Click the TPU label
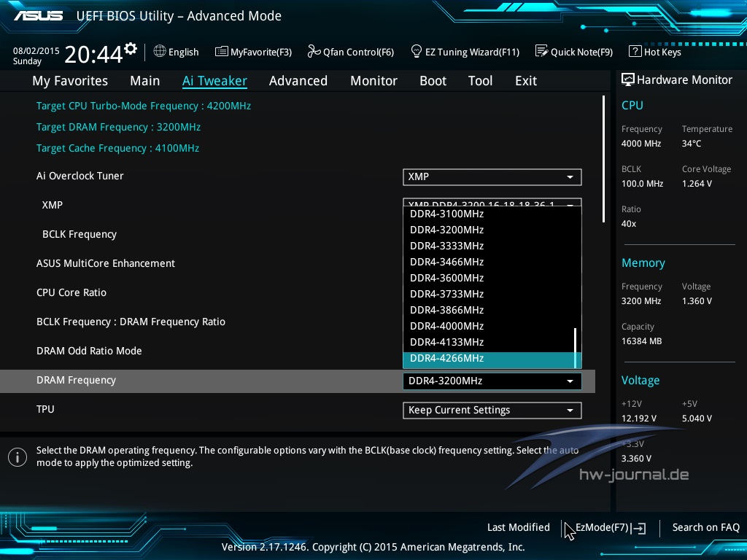Image resolution: width=747 pixels, height=560 pixels. click(45, 409)
